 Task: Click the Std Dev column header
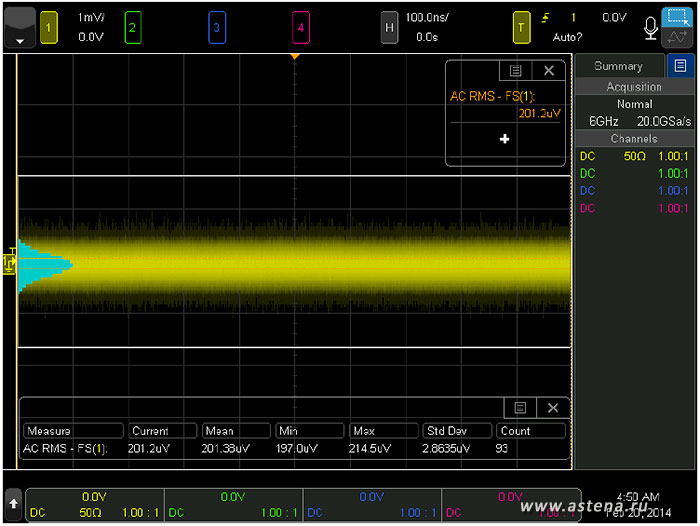click(x=457, y=431)
